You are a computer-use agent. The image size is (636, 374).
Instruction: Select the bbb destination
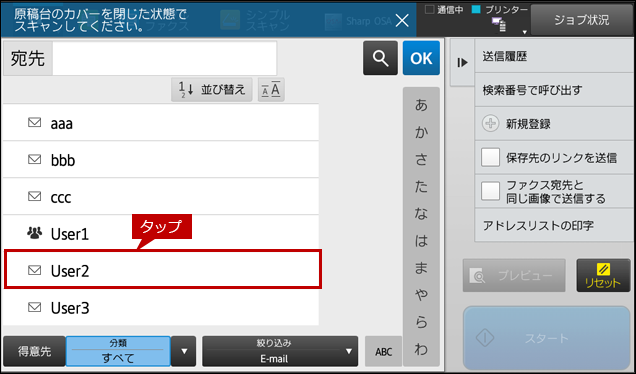pyautogui.click(x=161, y=159)
